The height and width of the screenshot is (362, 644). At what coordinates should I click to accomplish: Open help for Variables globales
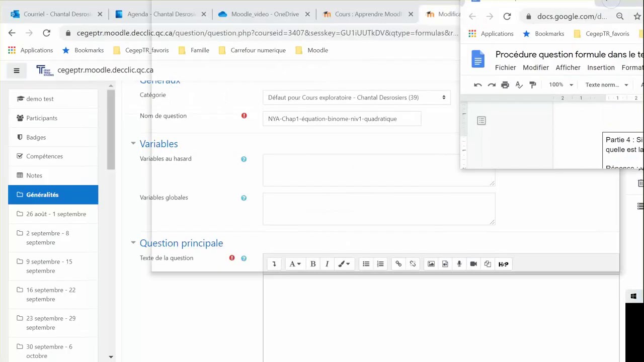coord(244,198)
